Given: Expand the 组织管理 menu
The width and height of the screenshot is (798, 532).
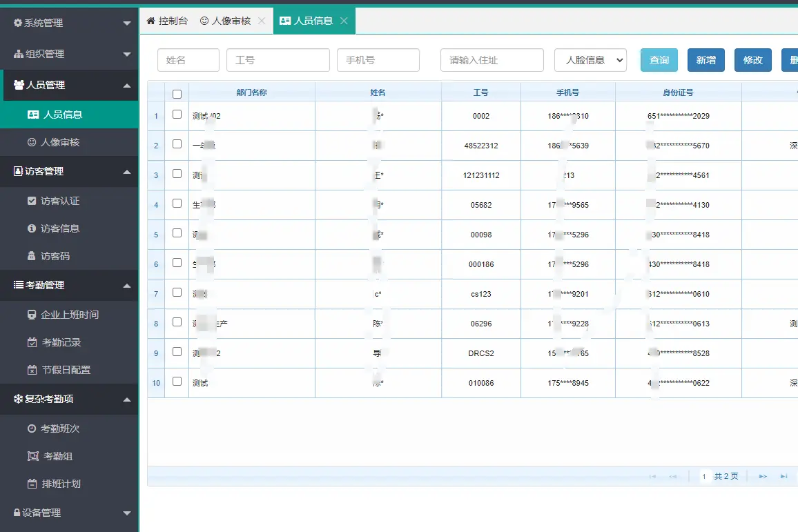Looking at the screenshot, I should tap(70, 54).
